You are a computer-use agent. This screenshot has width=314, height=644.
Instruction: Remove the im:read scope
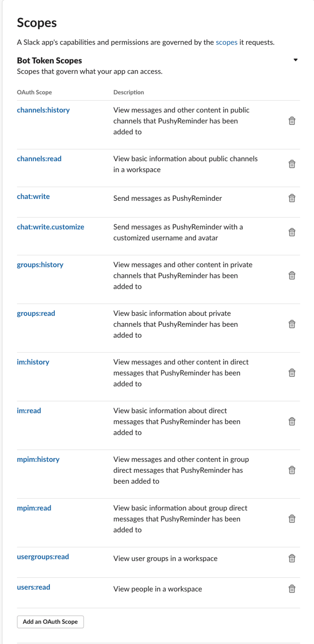coord(292,422)
